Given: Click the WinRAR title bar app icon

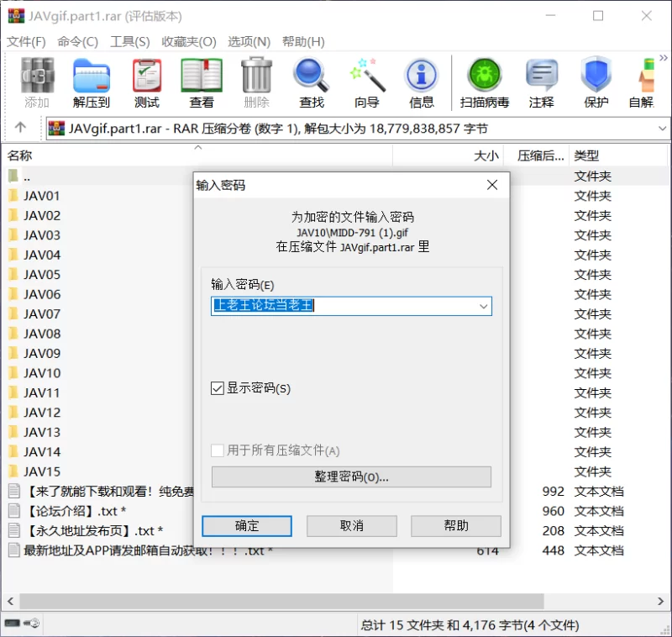Looking at the screenshot, I should [x=16, y=16].
